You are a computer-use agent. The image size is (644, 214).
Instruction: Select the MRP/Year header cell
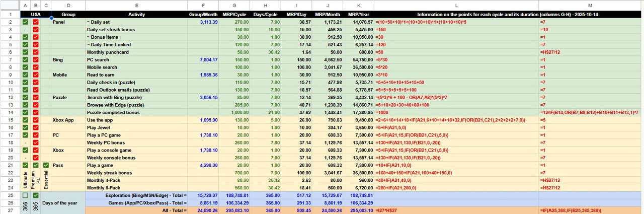click(359, 15)
